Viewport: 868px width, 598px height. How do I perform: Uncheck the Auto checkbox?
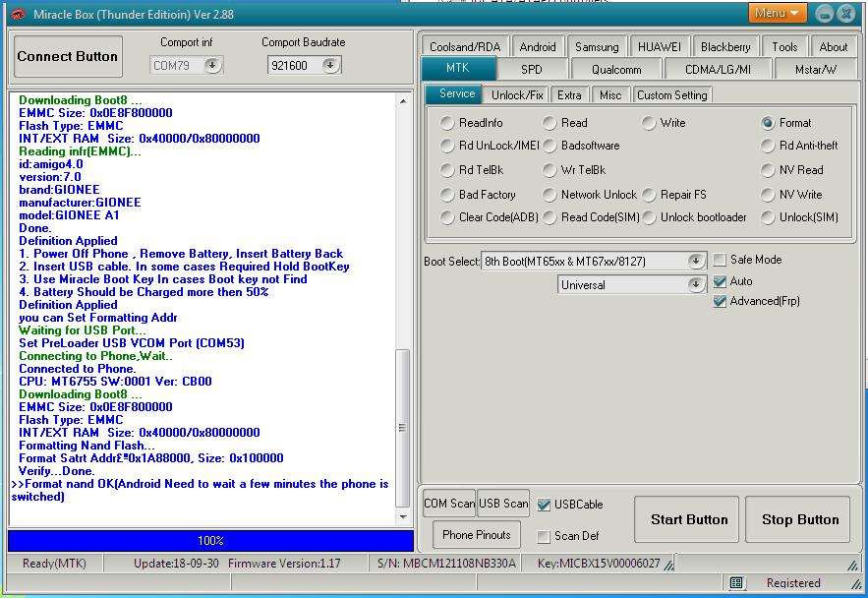pos(720,281)
